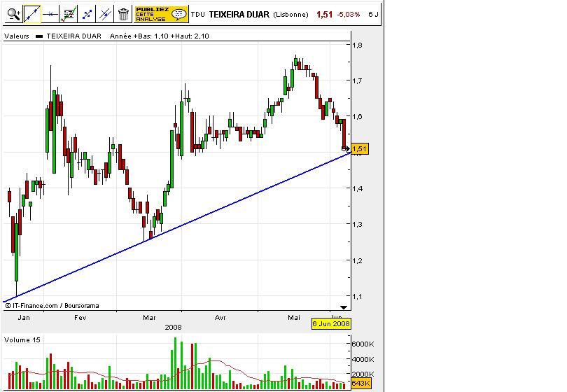Click the Avr month label on time axis

click(220, 318)
